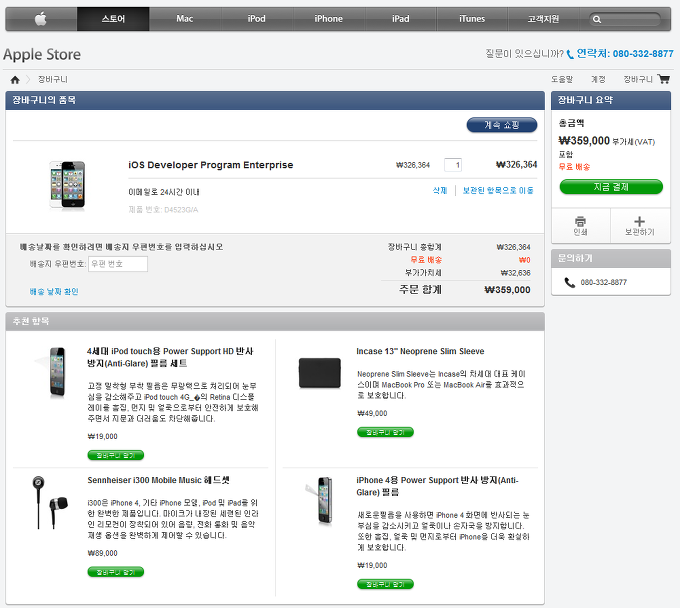
Task: Click 보관된 항목으로 이동 link
Action: click(498, 190)
